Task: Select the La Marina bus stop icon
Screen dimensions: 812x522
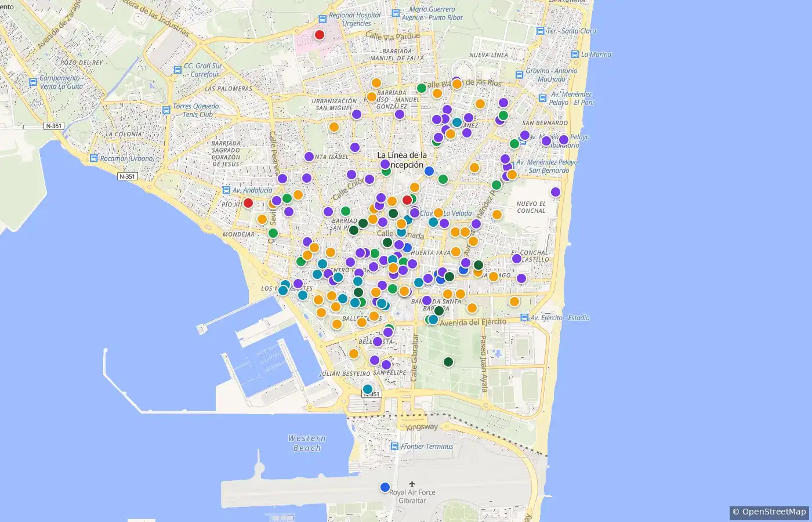Action: 575,54
